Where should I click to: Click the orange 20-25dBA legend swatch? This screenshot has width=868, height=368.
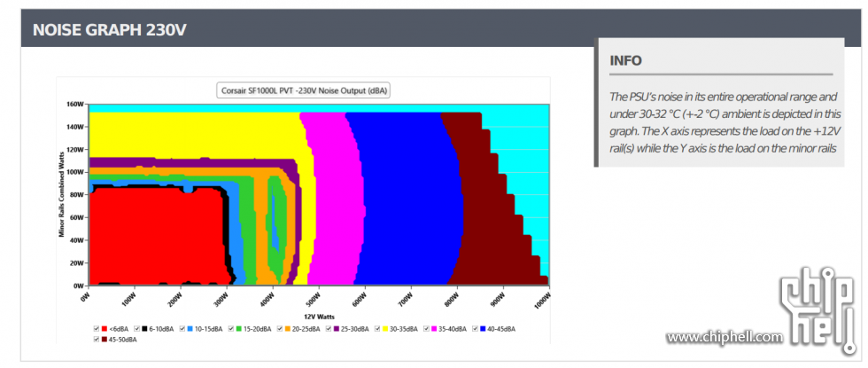point(288,329)
